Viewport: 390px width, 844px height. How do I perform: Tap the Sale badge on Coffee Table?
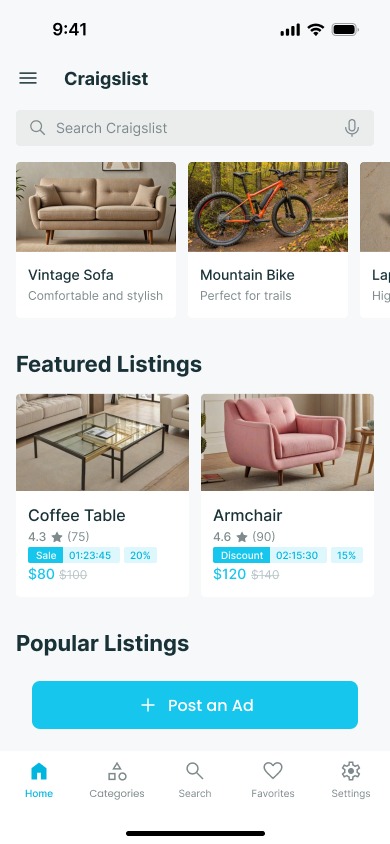tap(46, 555)
